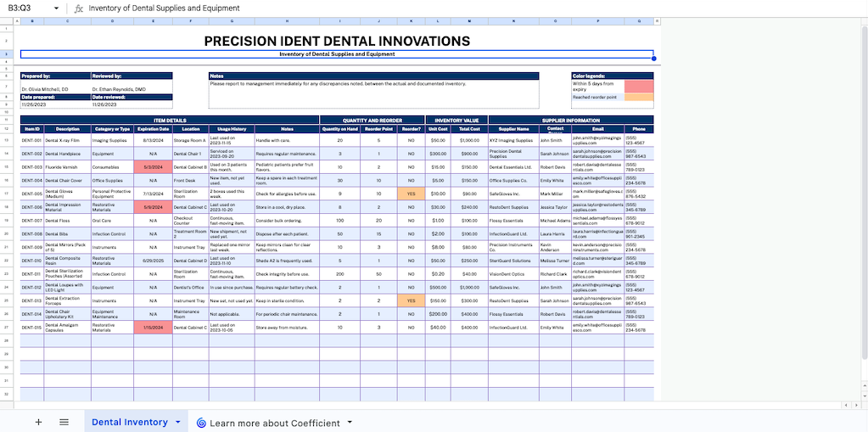Select the column B header
The height and width of the screenshot is (432, 868).
[x=31, y=20]
